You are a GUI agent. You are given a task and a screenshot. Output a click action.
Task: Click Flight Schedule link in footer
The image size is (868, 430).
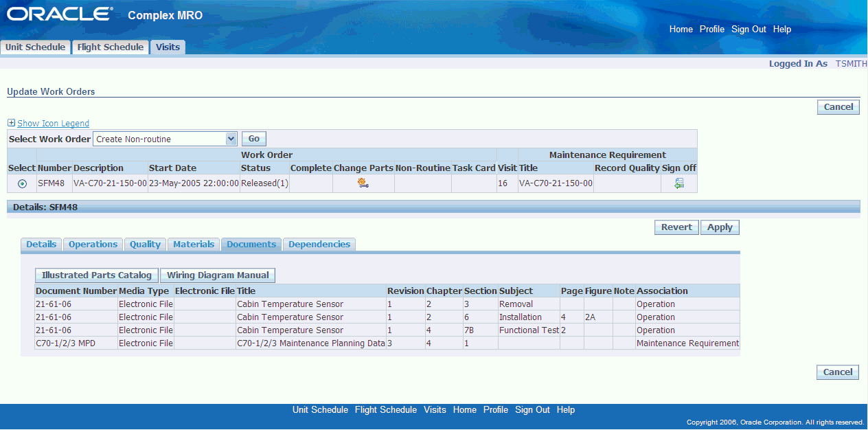tap(386, 409)
